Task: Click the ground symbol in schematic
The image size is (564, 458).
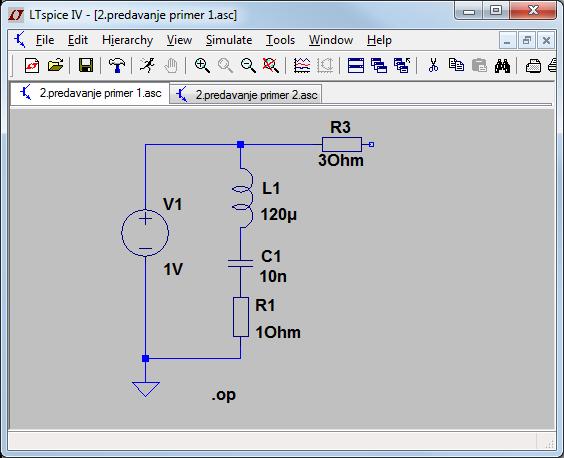Action: 145,389
